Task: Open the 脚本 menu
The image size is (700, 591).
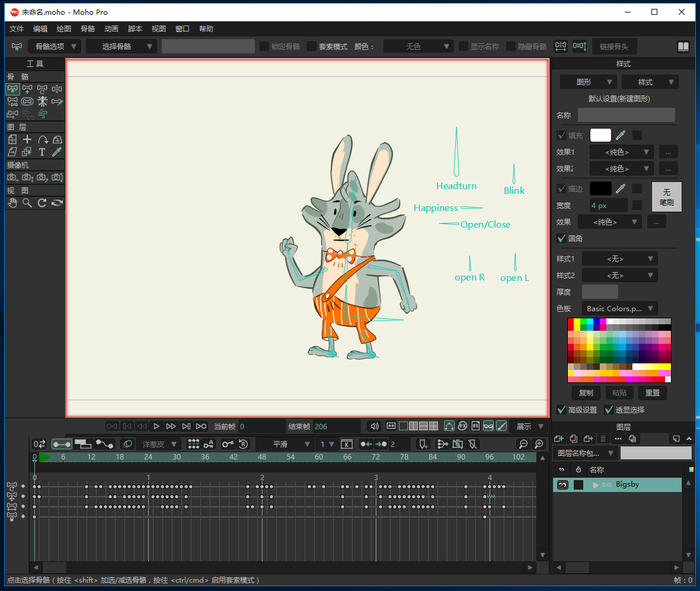Action: coord(135,28)
